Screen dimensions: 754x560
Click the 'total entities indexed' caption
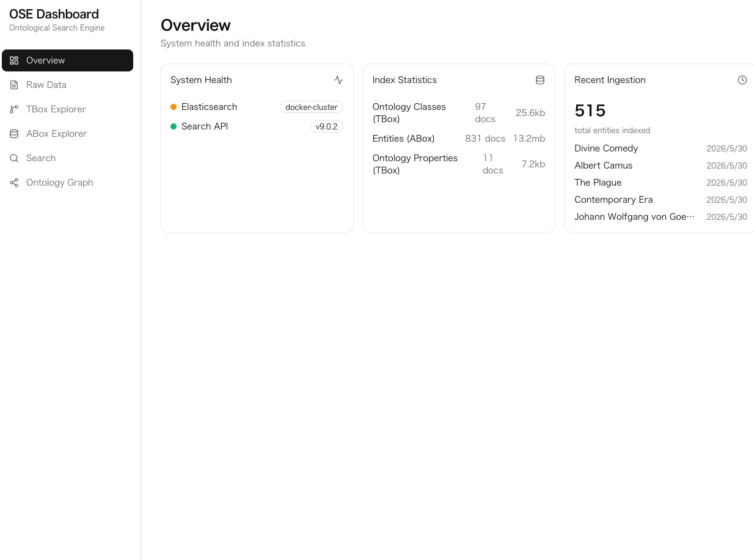(x=612, y=131)
